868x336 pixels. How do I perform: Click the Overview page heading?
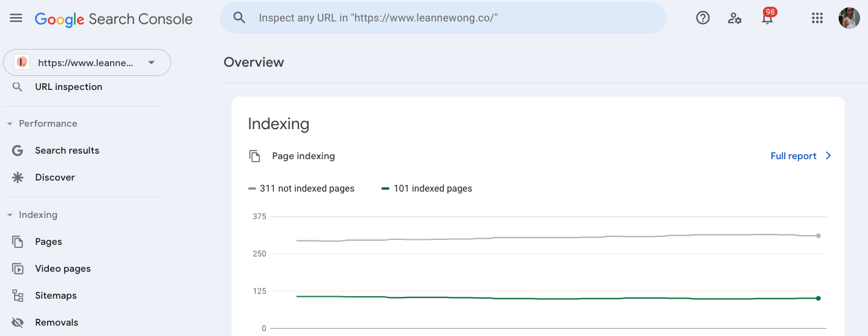point(254,62)
